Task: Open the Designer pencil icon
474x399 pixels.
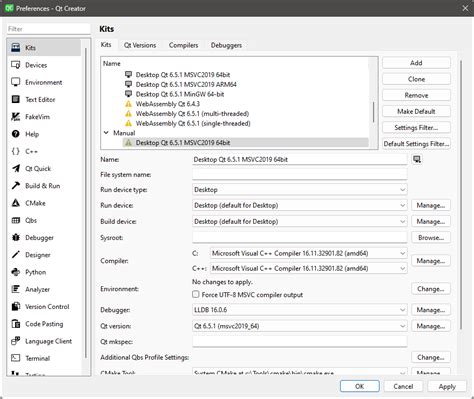Action: (x=16, y=255)
